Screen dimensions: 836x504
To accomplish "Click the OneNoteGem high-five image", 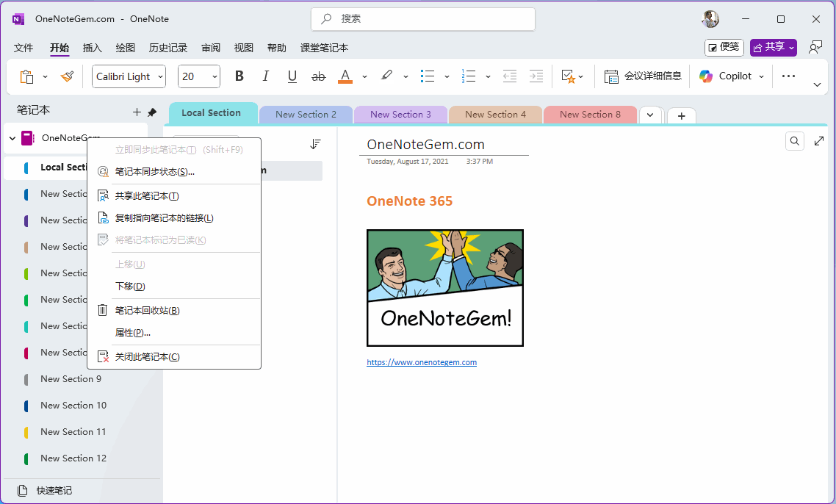I will 445,288.
